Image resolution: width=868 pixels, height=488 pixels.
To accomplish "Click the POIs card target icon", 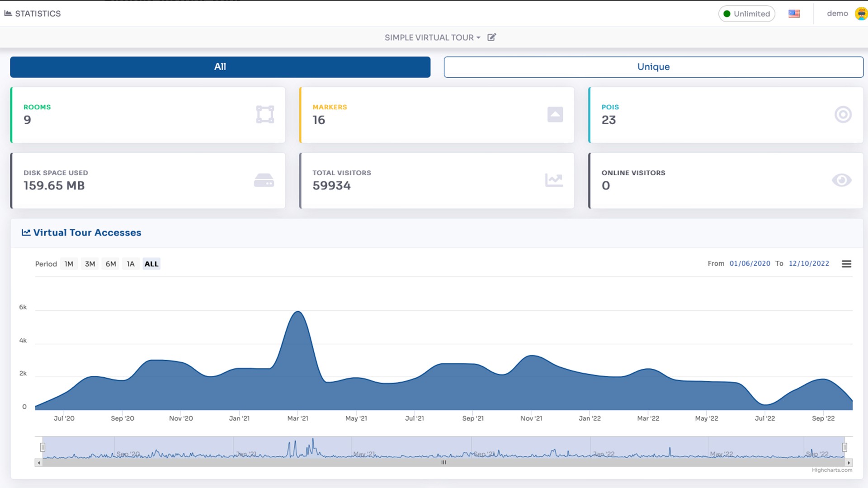I will 843,114.
